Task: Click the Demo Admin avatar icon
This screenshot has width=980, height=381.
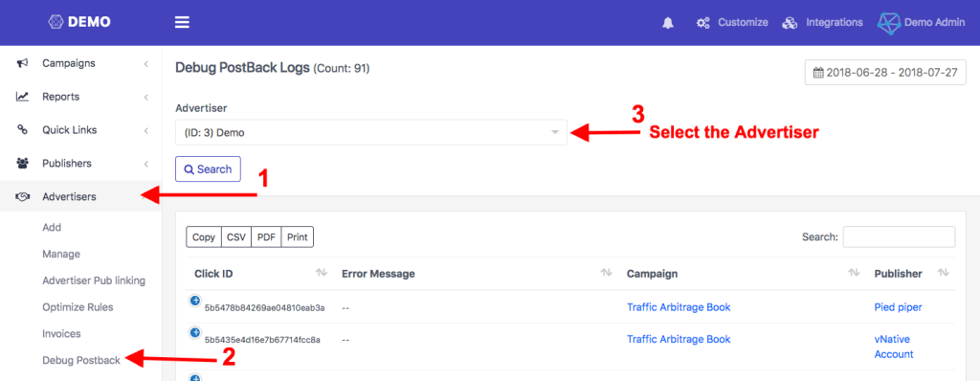Action: click(x=888, y=23)
